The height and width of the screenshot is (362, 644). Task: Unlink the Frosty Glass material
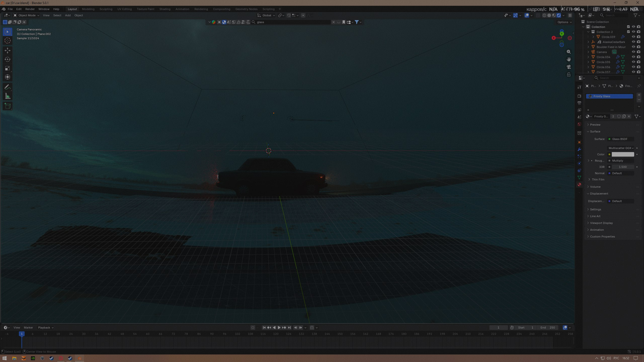(629, 116)
